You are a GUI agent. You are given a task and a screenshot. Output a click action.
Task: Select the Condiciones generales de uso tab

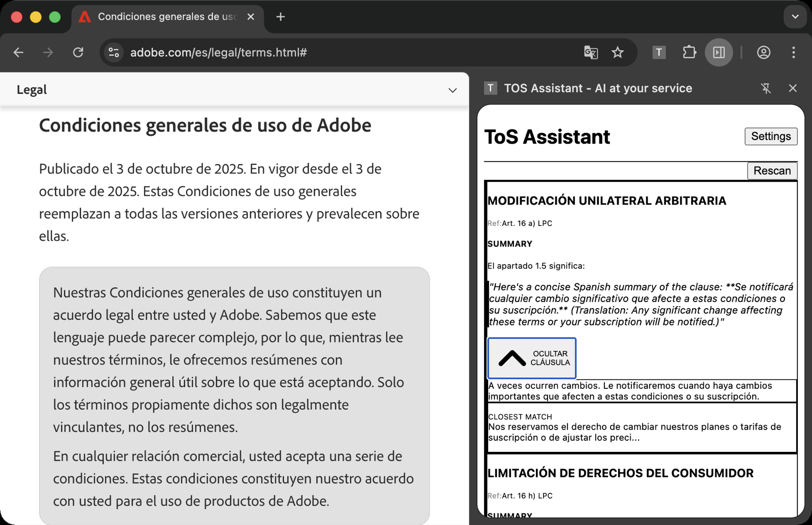(167, 17)
